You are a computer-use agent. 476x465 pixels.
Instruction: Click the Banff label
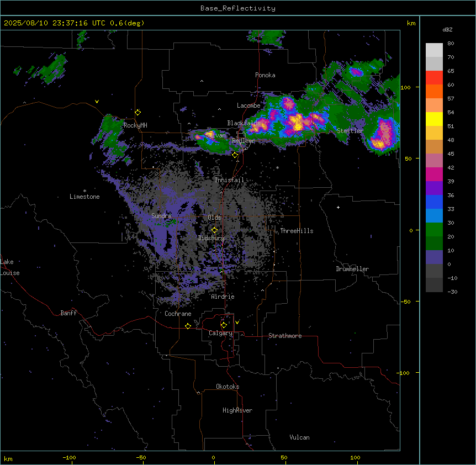(x=68, y=313)
